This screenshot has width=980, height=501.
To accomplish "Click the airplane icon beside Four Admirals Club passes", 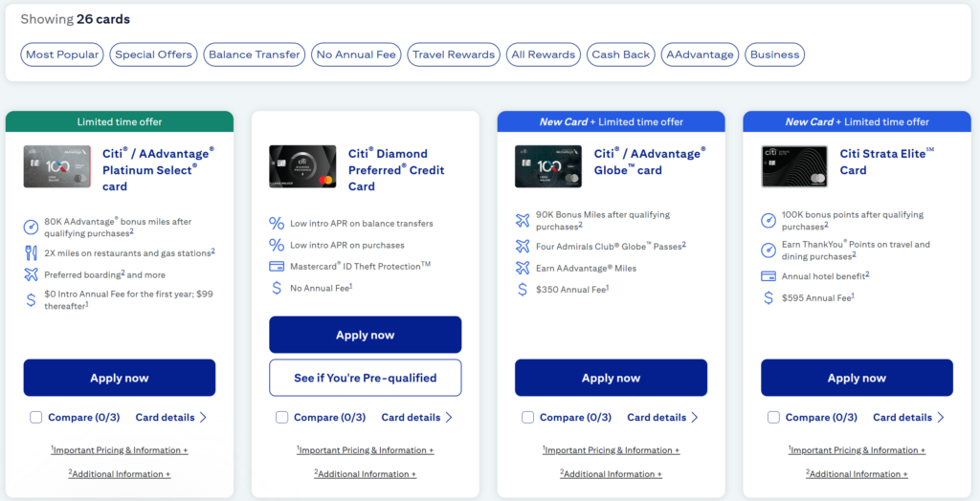I will click(523, 247).
